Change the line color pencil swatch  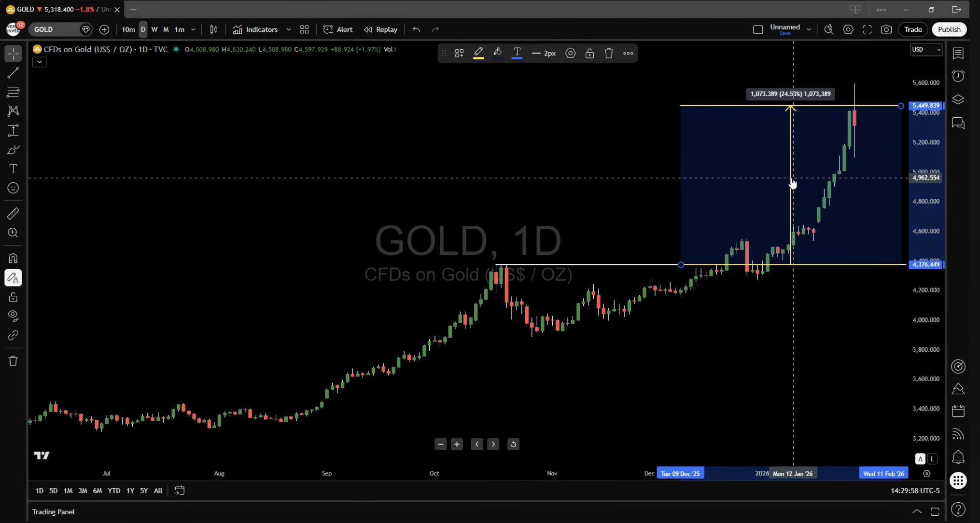pyautogui.click(x=478, y=54)
